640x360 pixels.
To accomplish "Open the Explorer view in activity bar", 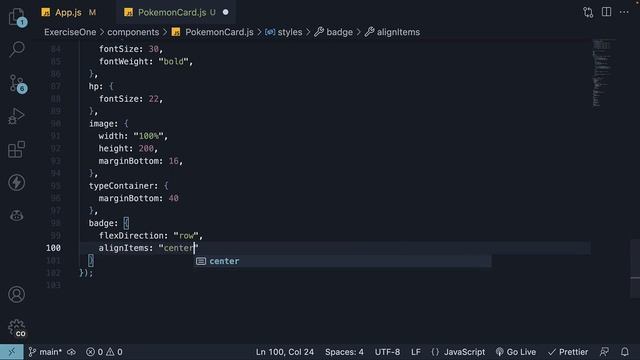I will (17, 18).
